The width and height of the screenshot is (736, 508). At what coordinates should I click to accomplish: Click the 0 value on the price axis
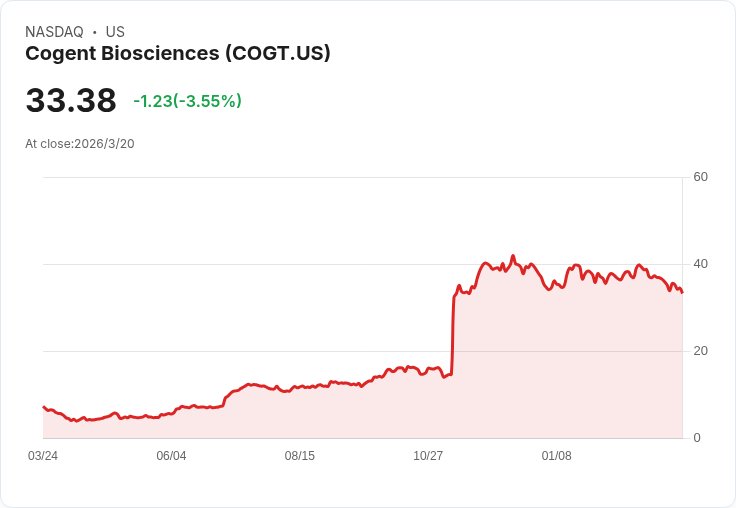coord(697,438)
